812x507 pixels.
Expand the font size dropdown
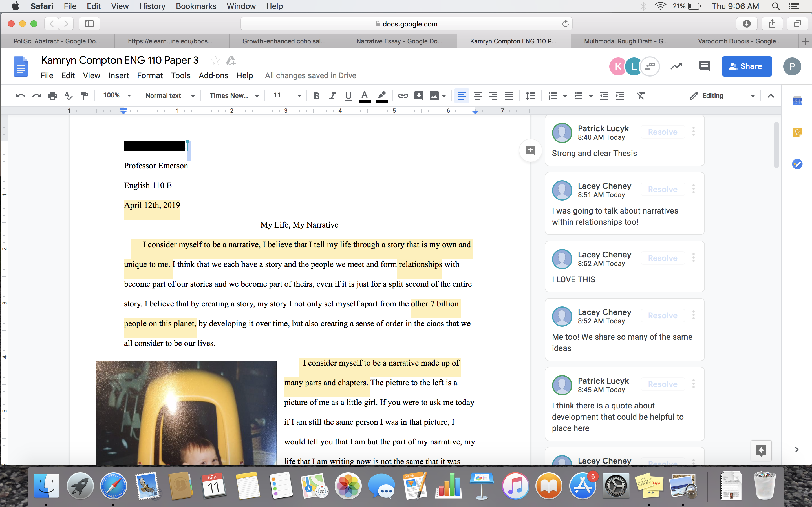299,96
